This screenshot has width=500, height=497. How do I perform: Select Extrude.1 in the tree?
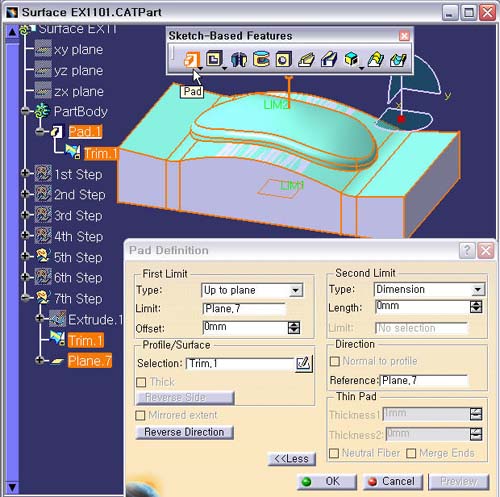pyautogui.click(x=95, y=320)
